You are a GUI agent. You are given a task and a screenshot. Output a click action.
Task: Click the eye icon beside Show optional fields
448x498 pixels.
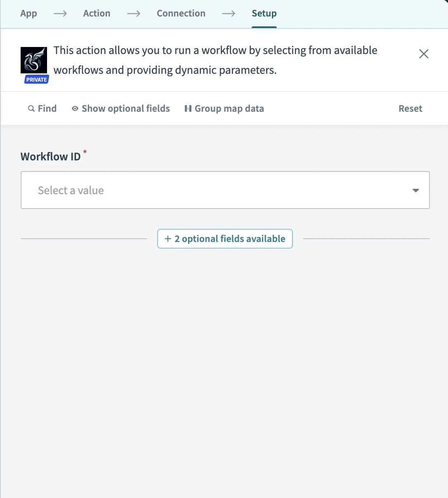(x=75, y=108)
